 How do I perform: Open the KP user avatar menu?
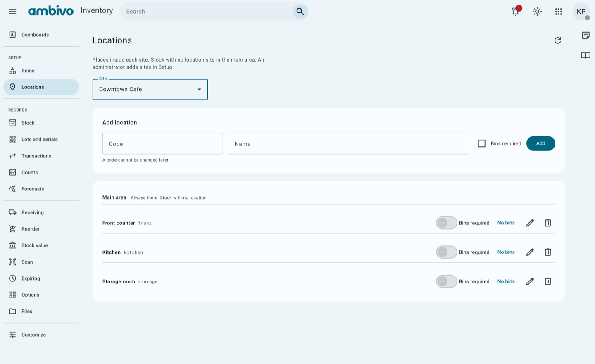(x=581, y=12)
